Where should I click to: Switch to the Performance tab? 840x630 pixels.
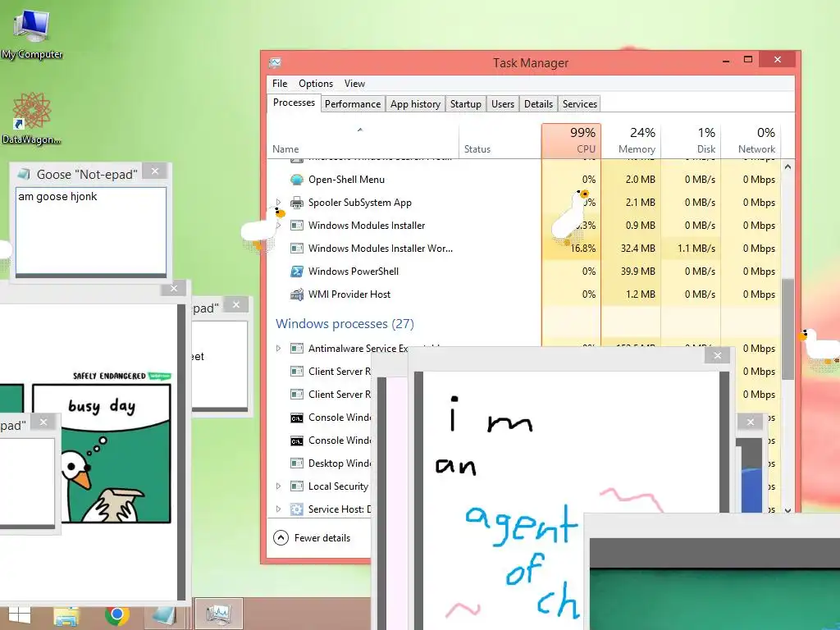click(x=353, y=104)
